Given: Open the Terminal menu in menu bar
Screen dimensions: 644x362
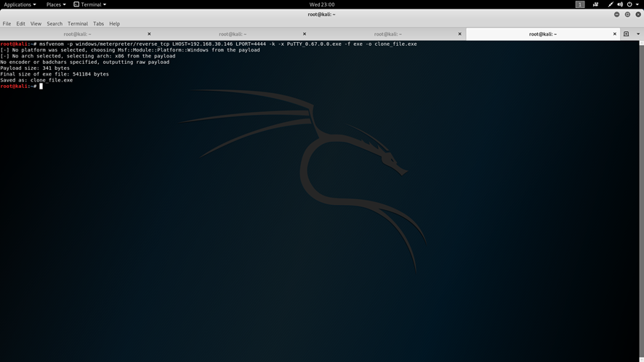Looking at the screenshot, I should coord(78,24).
